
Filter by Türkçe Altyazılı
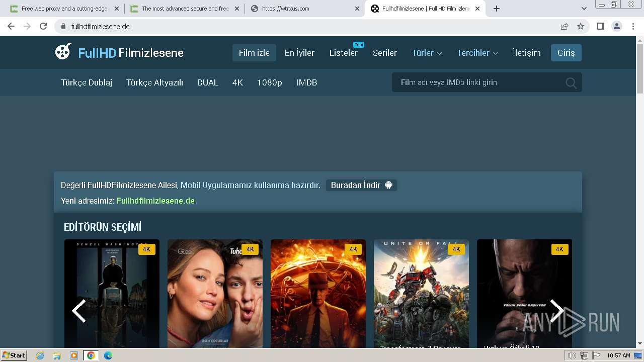click(x=154, y=82)
